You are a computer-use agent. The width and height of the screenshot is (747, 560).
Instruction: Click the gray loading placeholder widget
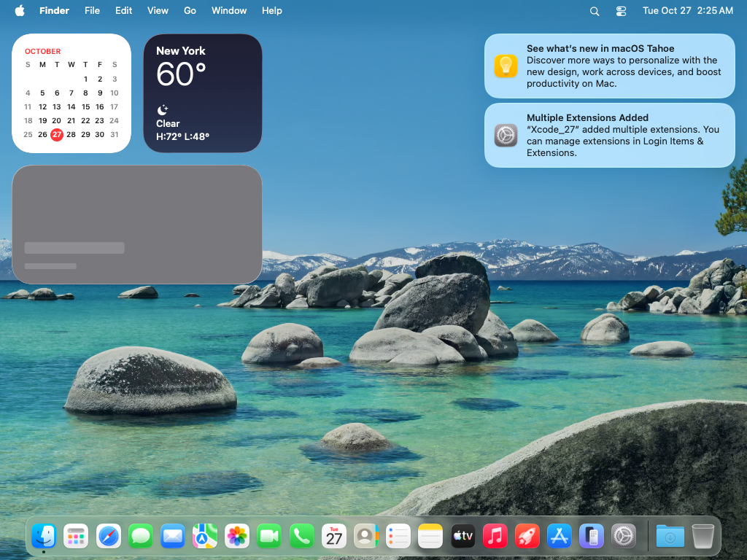[136, 225]
